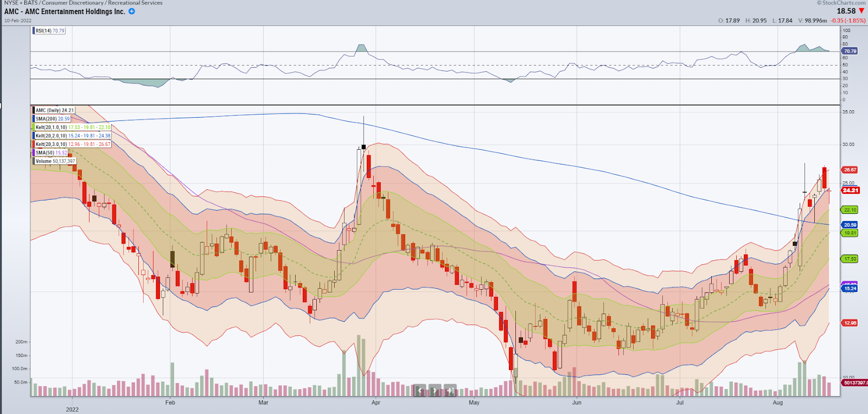Click the Mar label on time axis
This screenshot has width=868, height=414.
[263, 403]
